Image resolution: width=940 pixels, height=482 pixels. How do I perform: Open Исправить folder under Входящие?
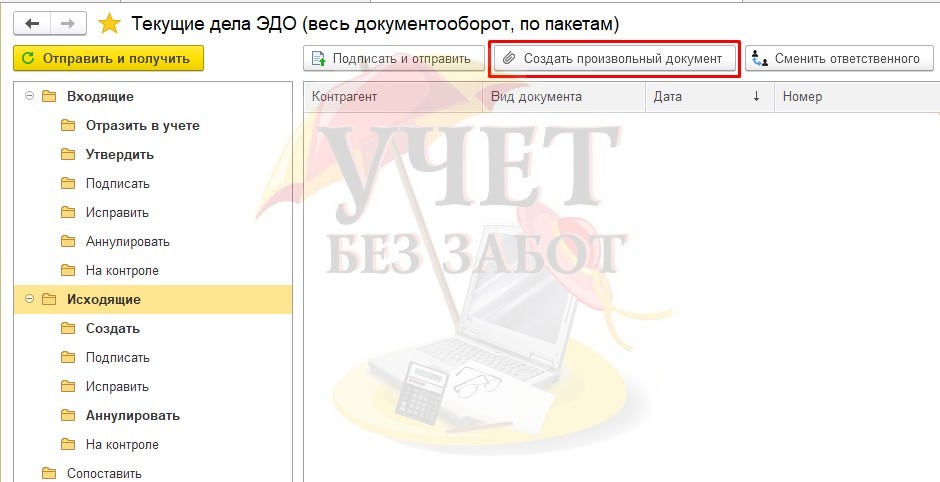pyautogui.click(x=117, y=213)
